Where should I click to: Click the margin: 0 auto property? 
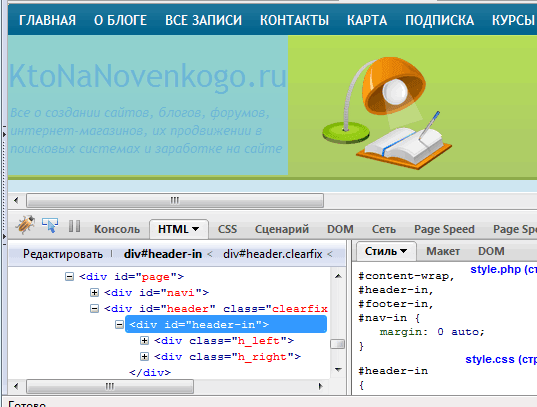432,332
